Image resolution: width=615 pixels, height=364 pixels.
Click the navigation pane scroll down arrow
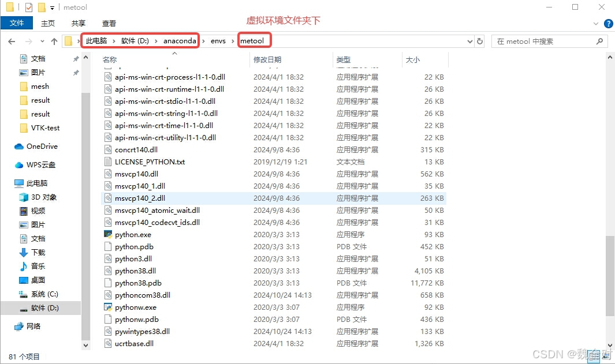[85, 345]
